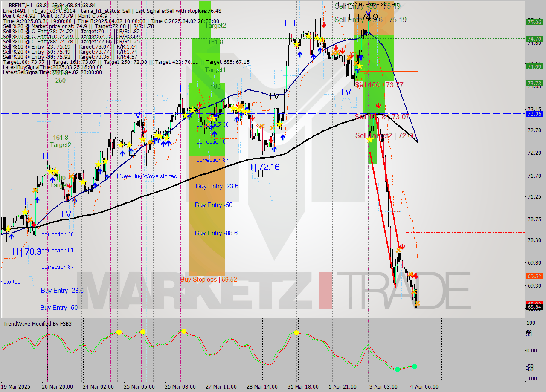This screenshot has width=546, height=392.
Task: Click the yellow dot at the TrendWave peak near 31 Mar
Action: click(x=296, y=333)
